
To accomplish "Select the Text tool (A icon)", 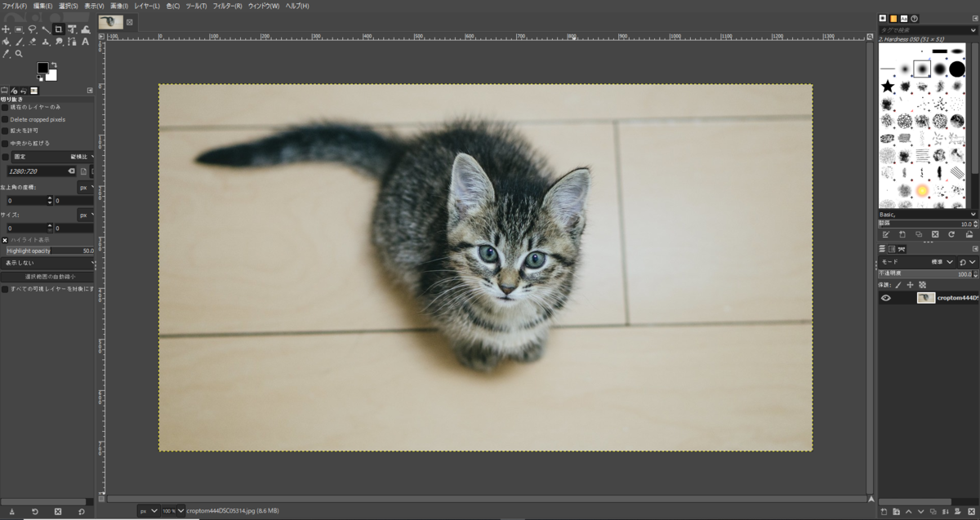I will [x=85, y=42].
